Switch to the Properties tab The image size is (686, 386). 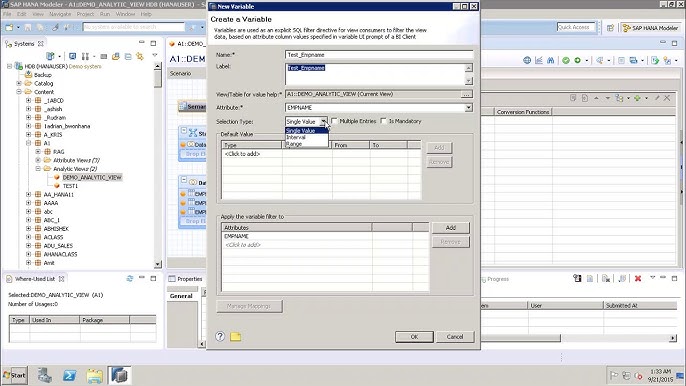(x=186, y=279)
